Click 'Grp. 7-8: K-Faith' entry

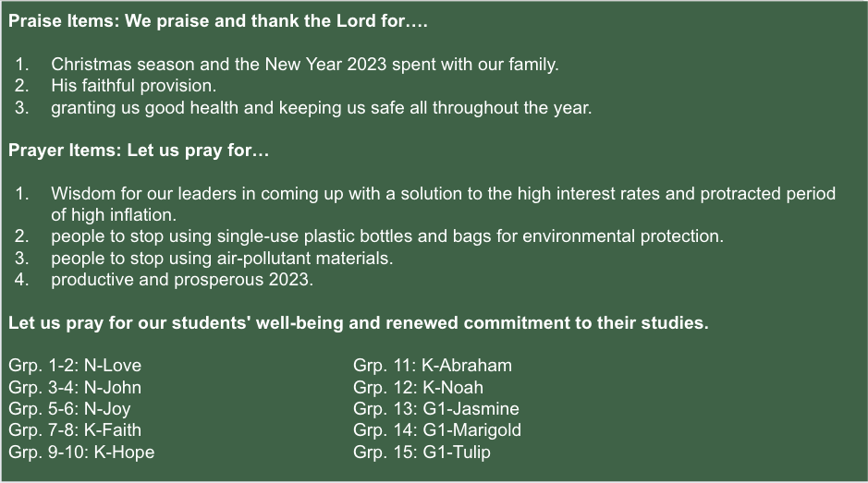pyautogui.click(x=75, y=430)
